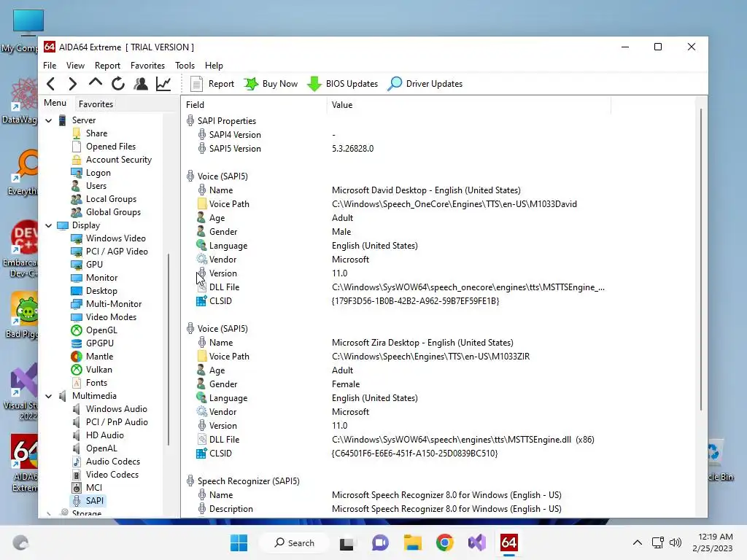Image resolution: width=747 pixels, height=560 pixels.
Task: Select the Microsoft David Desktop name value
Action: click(426, 190)
